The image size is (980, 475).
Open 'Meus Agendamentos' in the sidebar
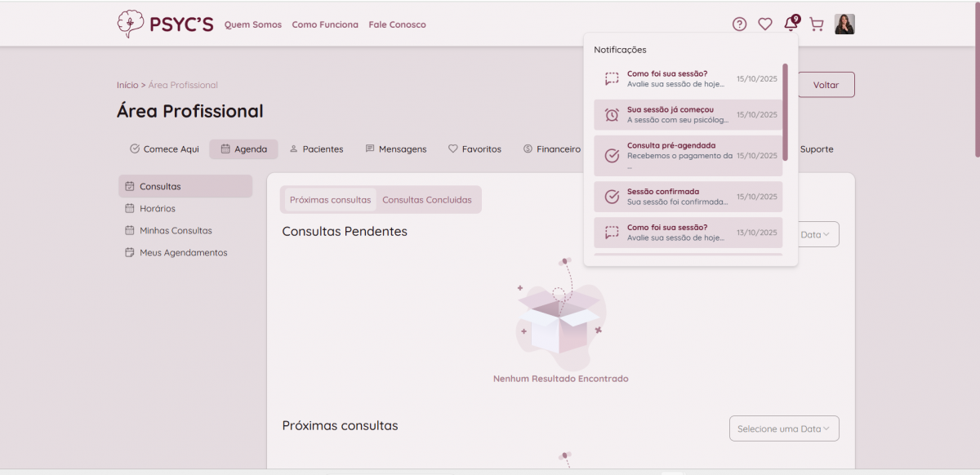tap(183, 253)
